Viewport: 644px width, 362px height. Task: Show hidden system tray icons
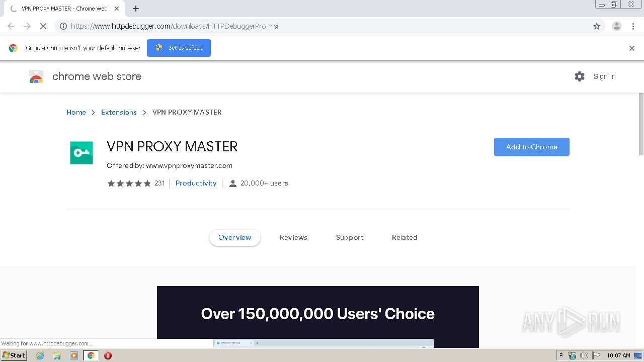coord(561,355)
